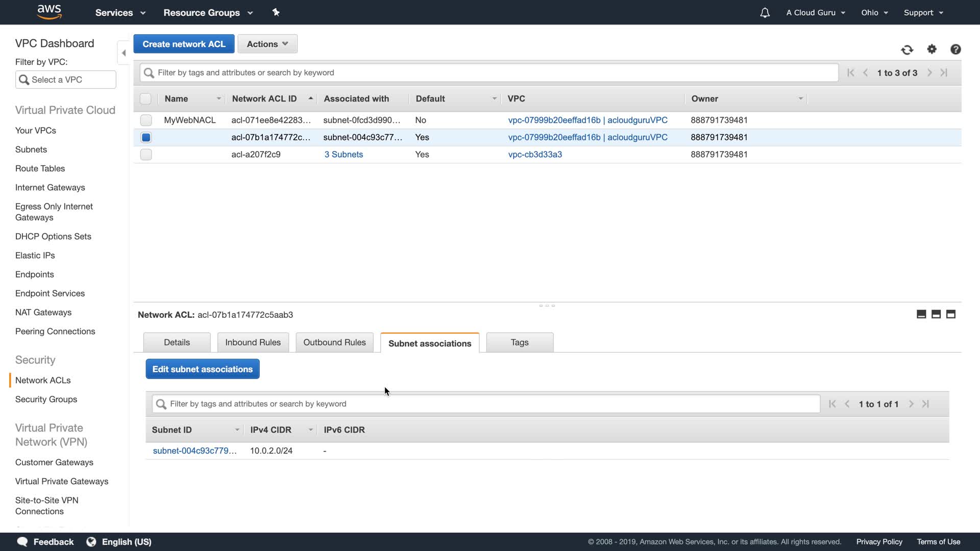Check the MyWebNACL row checkbox
The width and height of the screenshot is (980, 551).
click(x=146, y=120)
